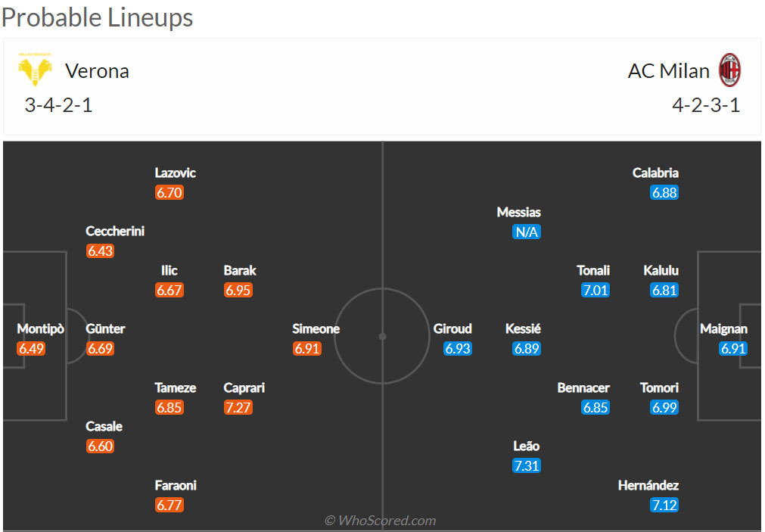Viewport: 765px width, 532px height.
Task: Click Hernández's 7.12 rating badge
Action: pos(664,505)
